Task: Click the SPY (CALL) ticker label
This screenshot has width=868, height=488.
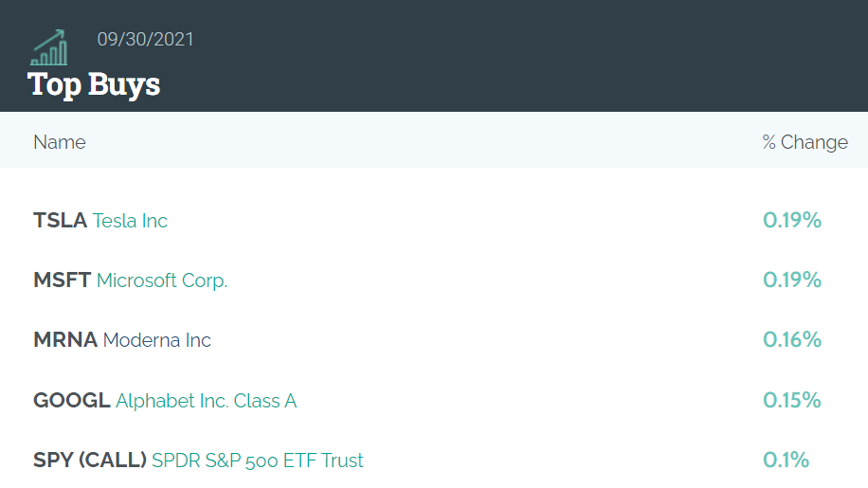Action: (x=90, y=460)
